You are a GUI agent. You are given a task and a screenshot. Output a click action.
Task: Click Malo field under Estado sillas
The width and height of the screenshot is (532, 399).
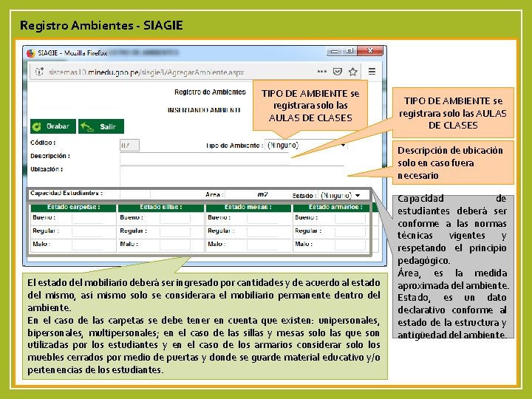click(174, 245)
